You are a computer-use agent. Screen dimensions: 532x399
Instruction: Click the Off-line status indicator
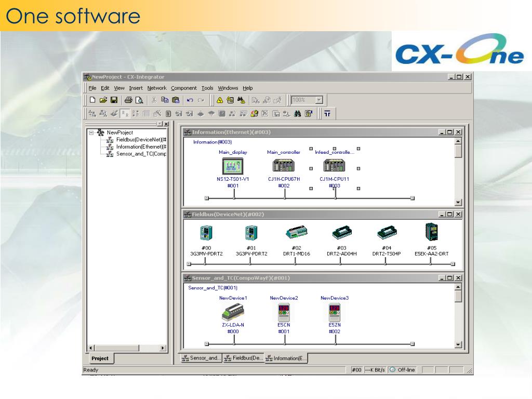(x=403, y=370)
